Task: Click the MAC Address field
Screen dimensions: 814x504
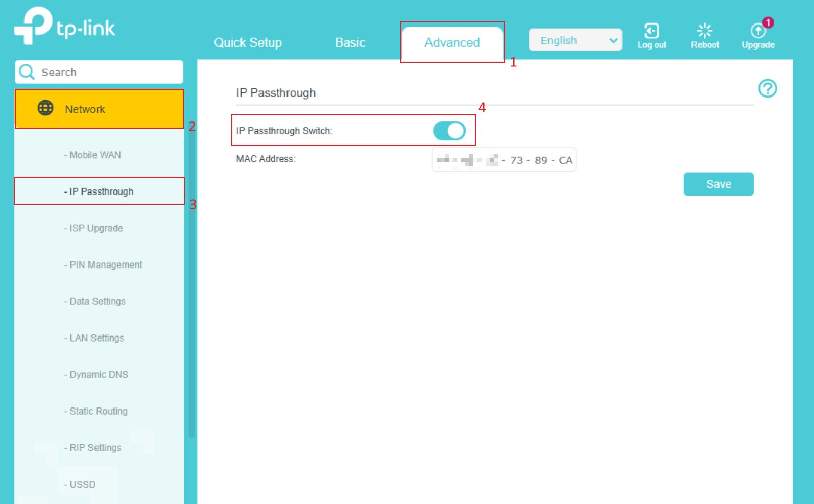Action: 504,160
